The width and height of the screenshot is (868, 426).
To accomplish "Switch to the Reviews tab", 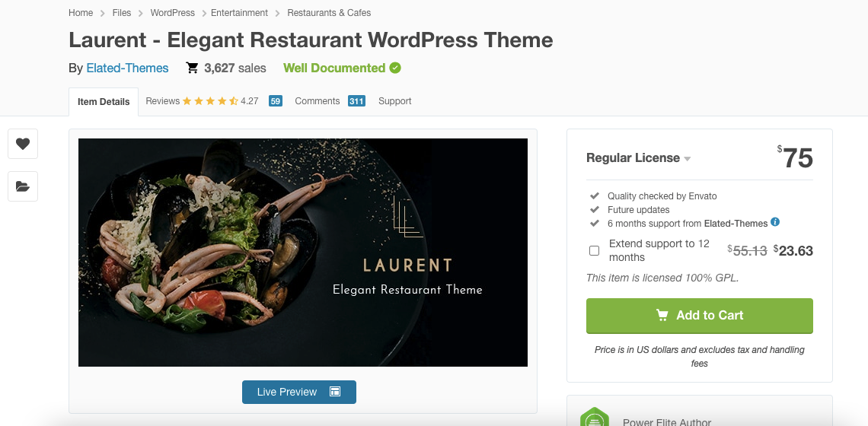I will [163, 101].
